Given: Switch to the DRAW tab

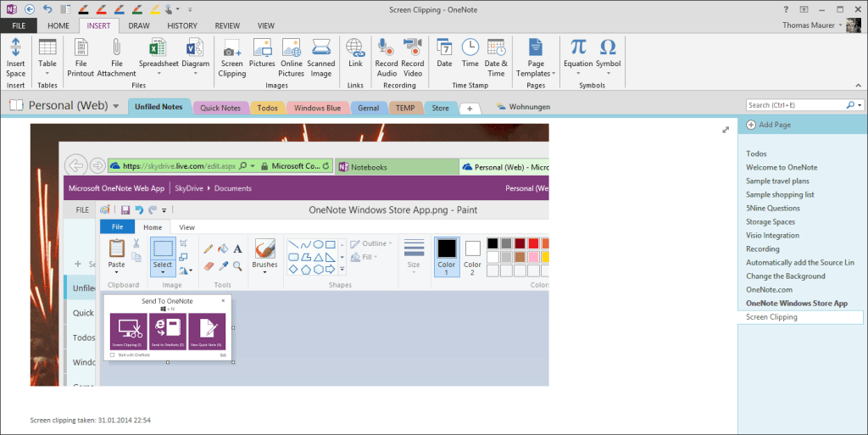Looking at the screenshot, I should (139, 25).
